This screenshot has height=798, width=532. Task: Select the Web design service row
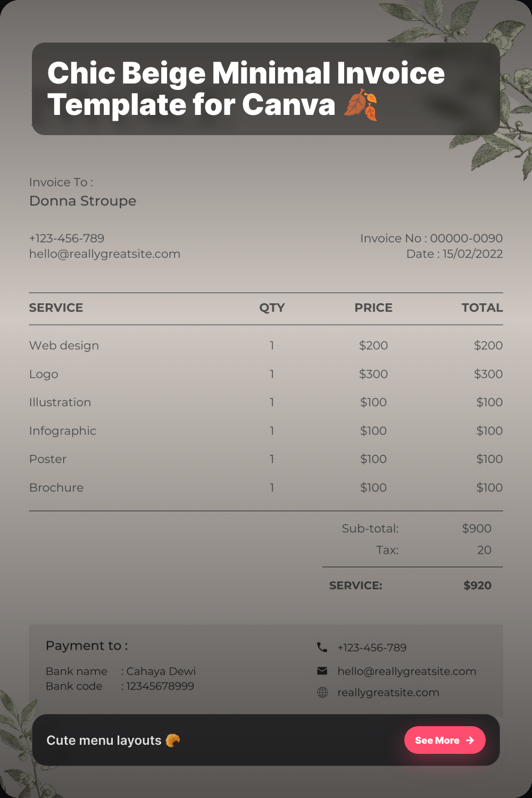[x=64, y=345]
